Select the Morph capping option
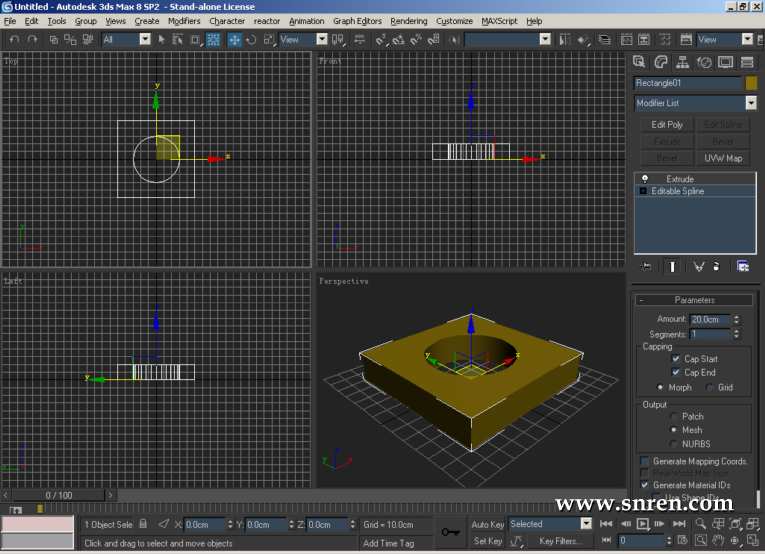The image size is (765, 554). [660, 387]
